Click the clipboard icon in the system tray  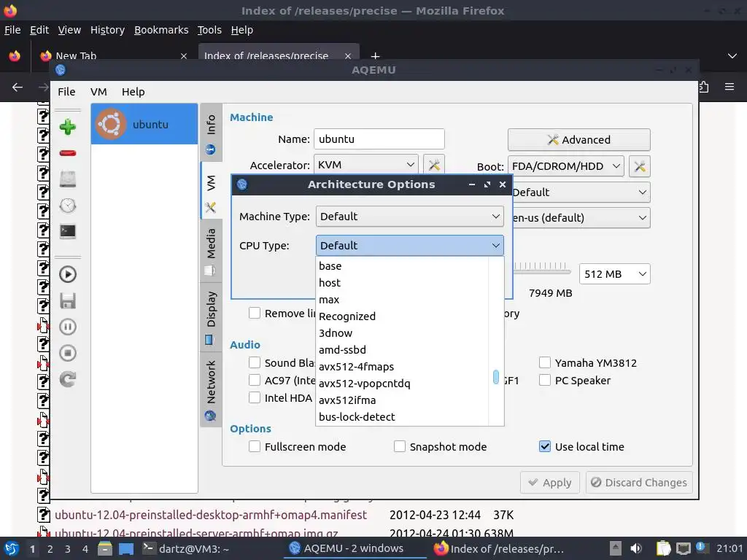tap(663, 548)
